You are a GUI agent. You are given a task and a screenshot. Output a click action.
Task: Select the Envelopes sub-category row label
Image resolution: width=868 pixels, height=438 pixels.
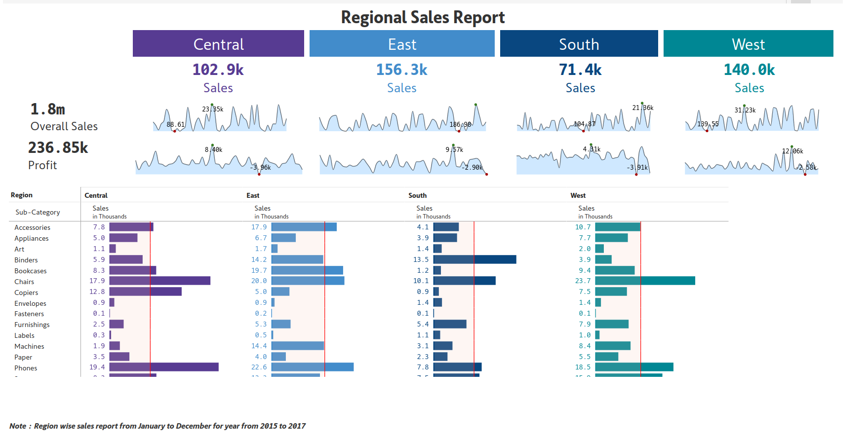tap(30, 303)
